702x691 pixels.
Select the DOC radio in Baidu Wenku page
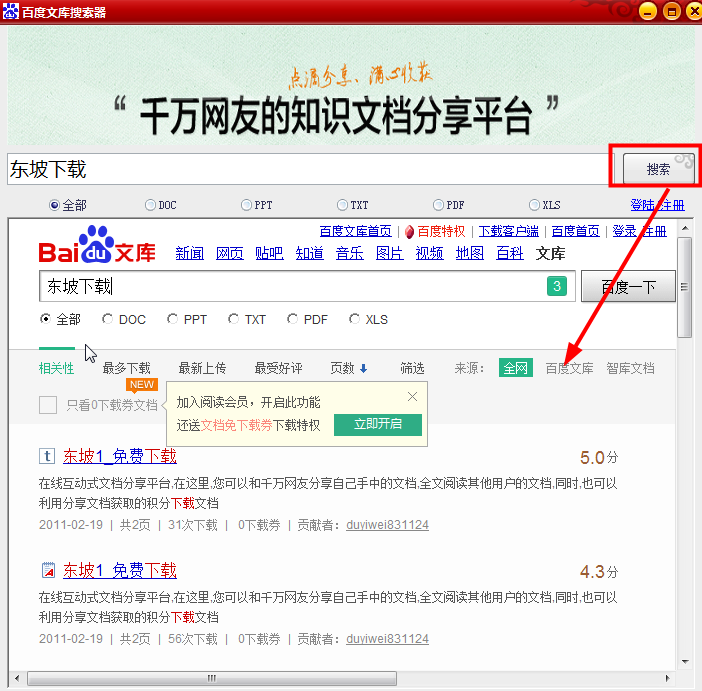(107, 319)
